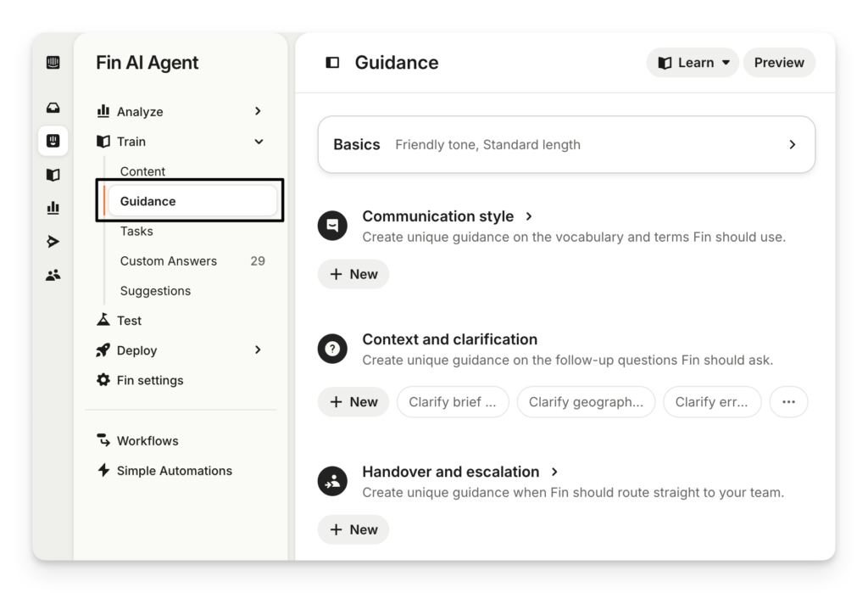868x593 pixels.
Task: Click the Context and clarification question icon
Action: 332,349
